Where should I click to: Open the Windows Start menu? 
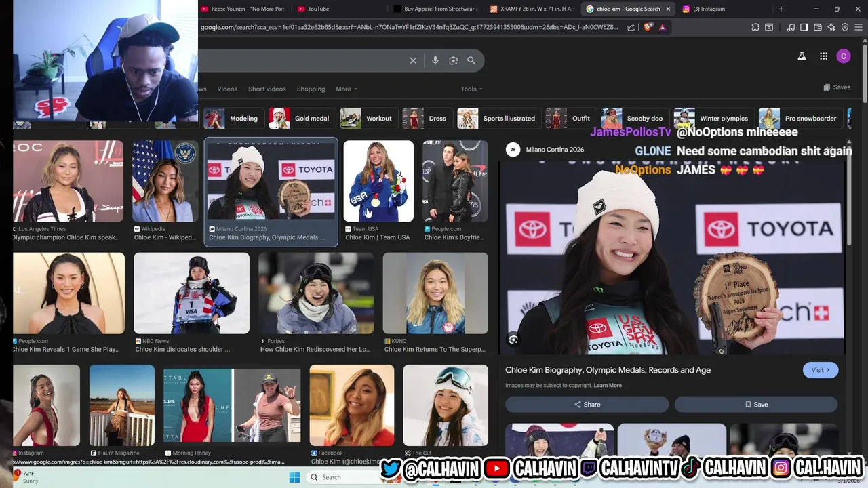click(x=294, y=477)
